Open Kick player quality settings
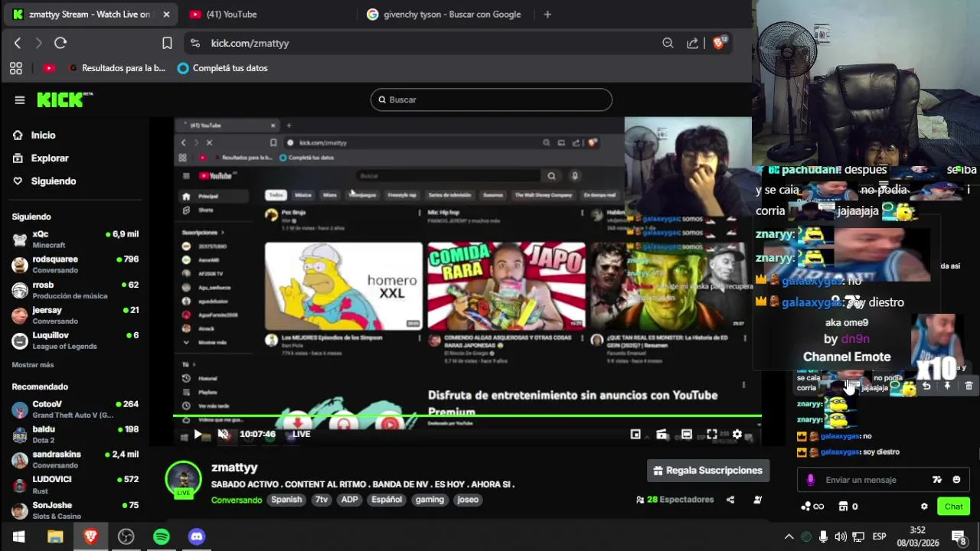Viewport: 980px width, 551px height. 737,434
